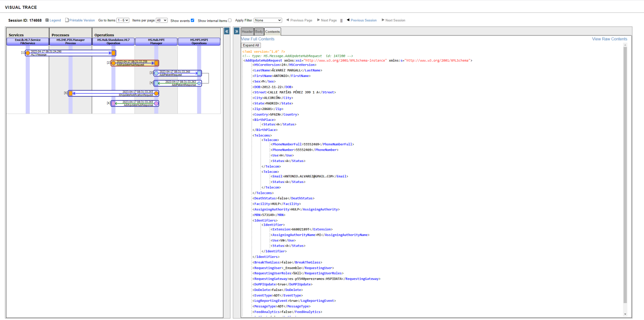The width and height of the screenshot is (644, 320).
Task: Click Next Session arrow
Action: 383,20
